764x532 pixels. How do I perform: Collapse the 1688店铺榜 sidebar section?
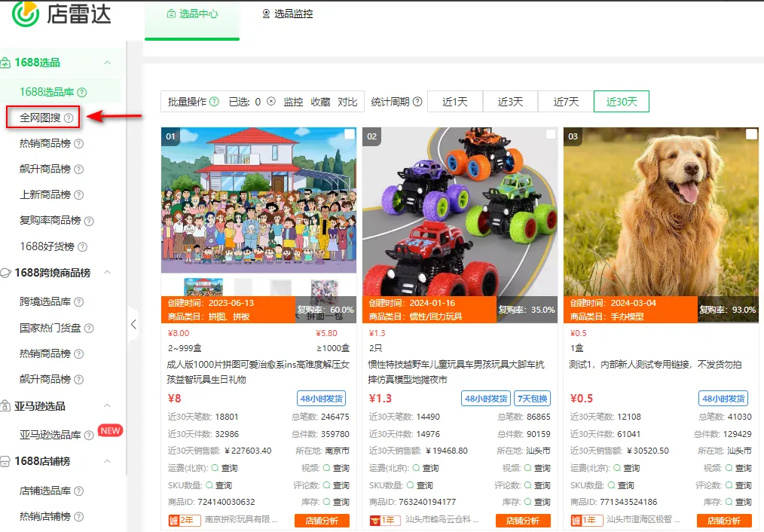click(107, 461)
